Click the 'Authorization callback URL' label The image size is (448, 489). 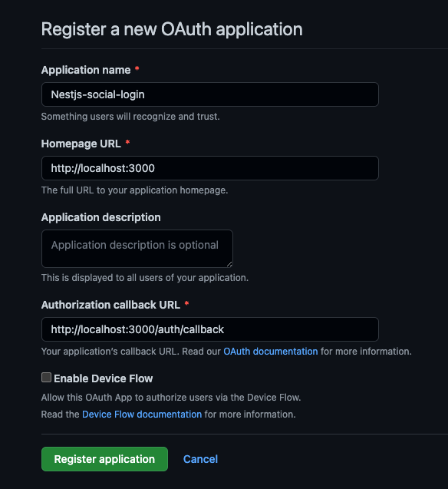pyautogui.click(x=110, y=305)
